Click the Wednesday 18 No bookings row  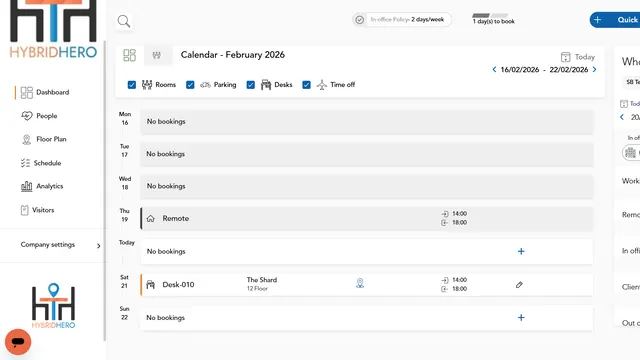click(x=367, y=186)
